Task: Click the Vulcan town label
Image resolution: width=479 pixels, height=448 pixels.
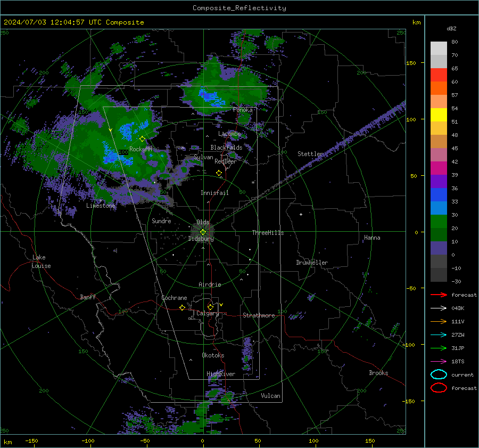Action: 270,396
